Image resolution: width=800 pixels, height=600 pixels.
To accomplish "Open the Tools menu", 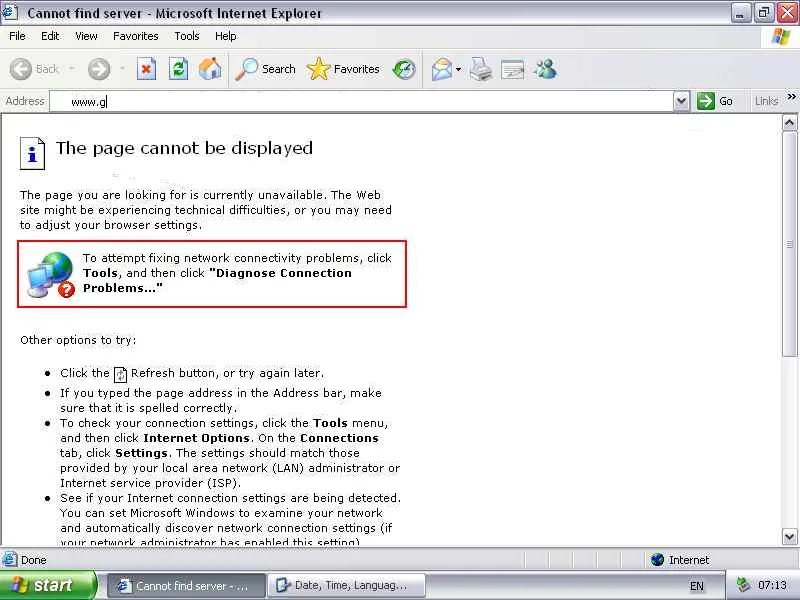I will (187, 36).
